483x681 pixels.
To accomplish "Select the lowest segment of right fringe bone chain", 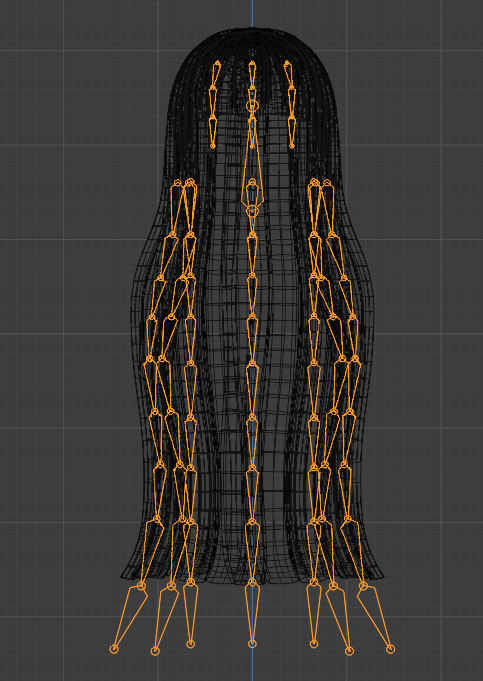I will click(x=291, y=132).
